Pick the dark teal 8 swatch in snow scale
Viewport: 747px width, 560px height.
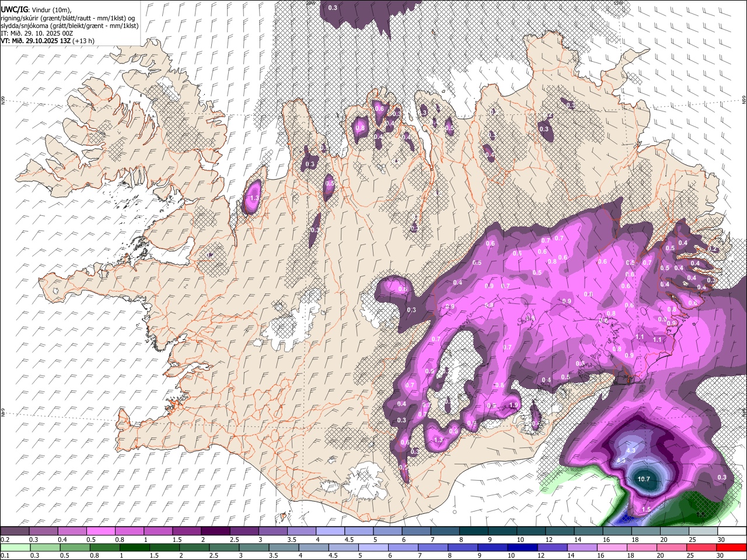pos(473,531)
